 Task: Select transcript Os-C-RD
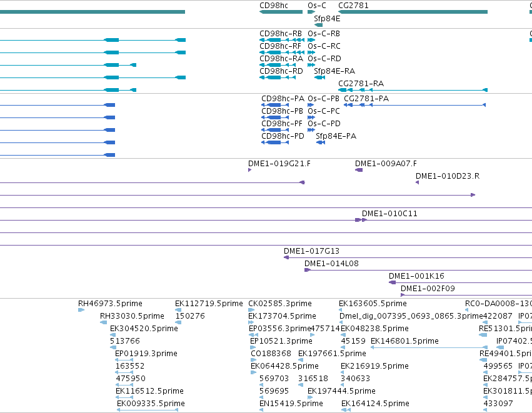point(311,65)
